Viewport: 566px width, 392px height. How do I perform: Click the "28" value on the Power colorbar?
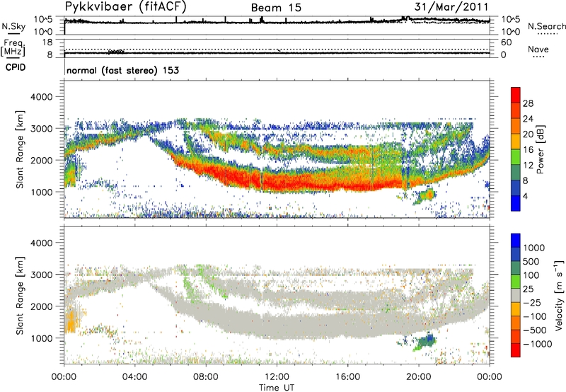tap(528, 103)
